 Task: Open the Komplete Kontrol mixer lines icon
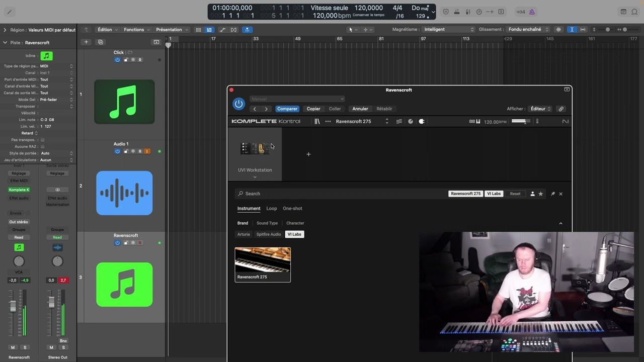pyautogui.click(x=399, y=121)
